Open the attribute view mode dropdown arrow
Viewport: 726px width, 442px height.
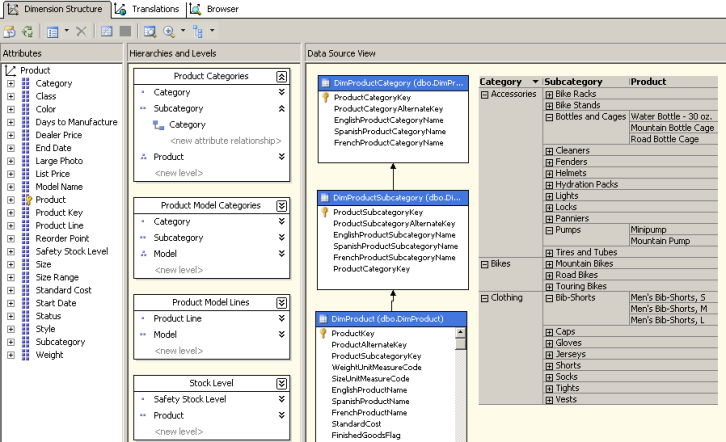tap(67, 31)
